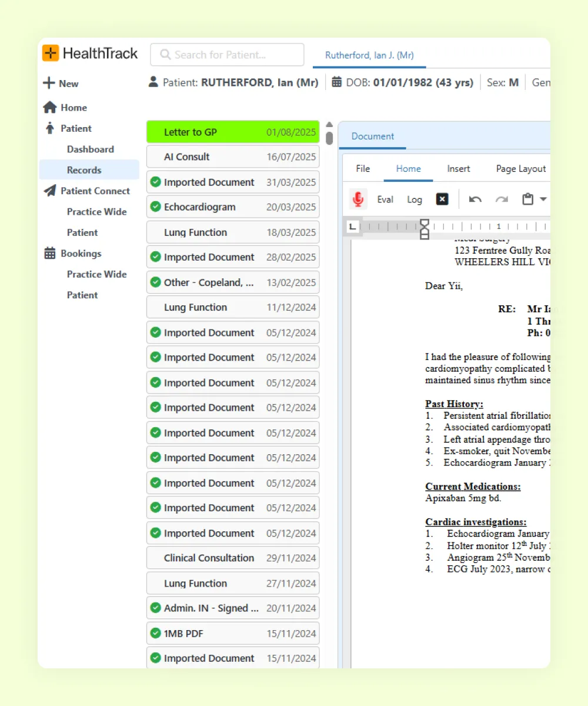Open Lung Function record 27/11/2024
The width and height of the screenshot is (588, 706).
[x=233, y=583]
